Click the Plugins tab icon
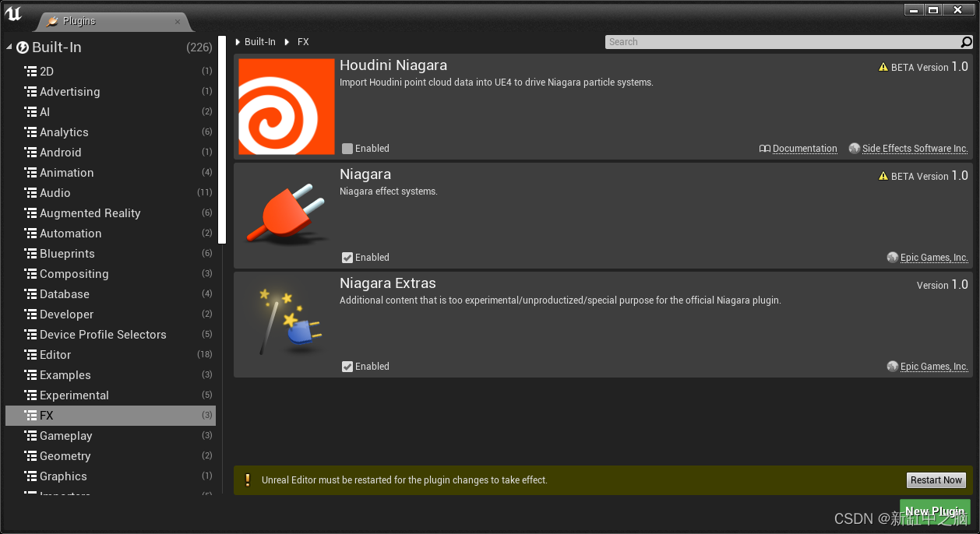 pyautogui.click(x=52, y=21)
